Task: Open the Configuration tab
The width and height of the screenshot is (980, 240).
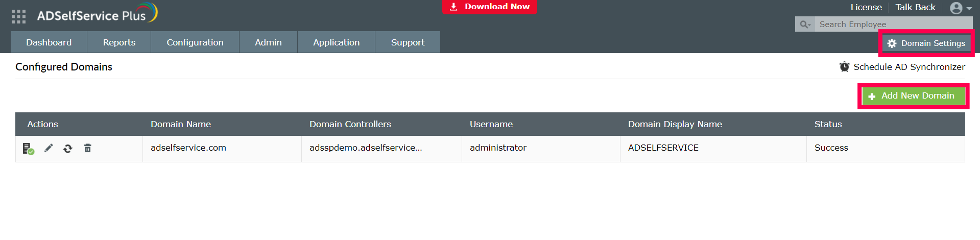Action: (195, 42)
